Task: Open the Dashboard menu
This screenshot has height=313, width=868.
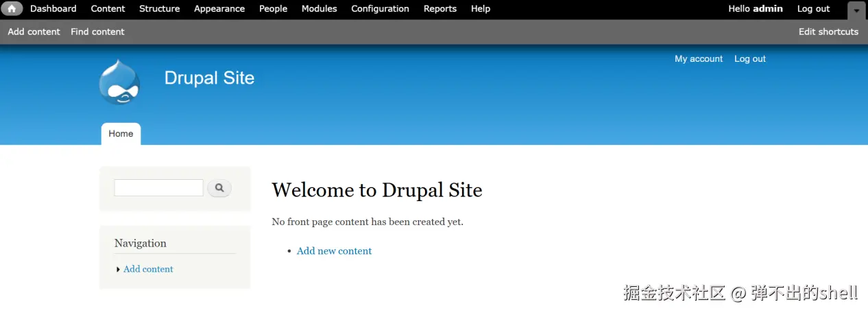Action: click(x=53, y=9)
